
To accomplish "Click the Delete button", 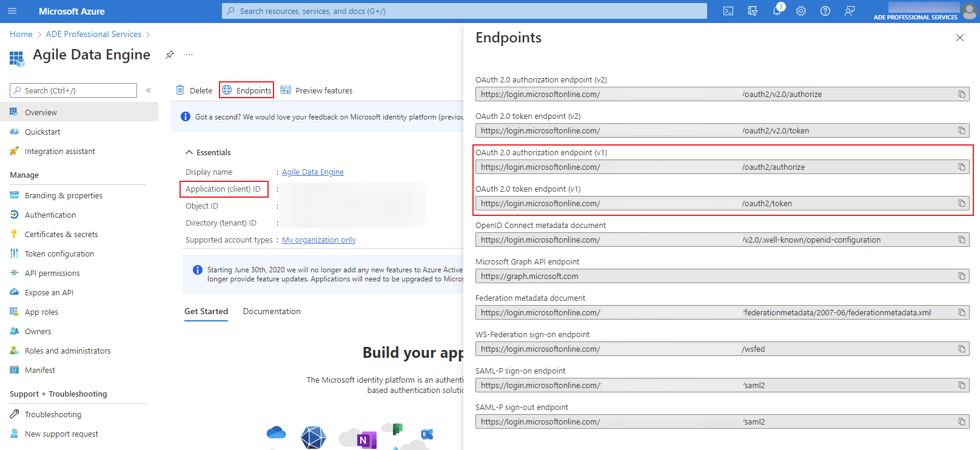I will tap(194, 90).
